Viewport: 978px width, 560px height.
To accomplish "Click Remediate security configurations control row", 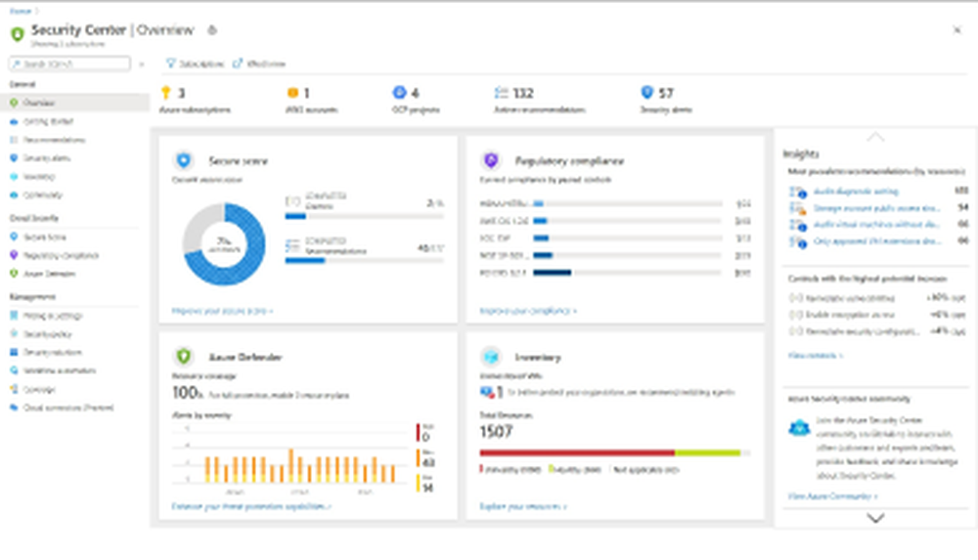I will 877,331.
